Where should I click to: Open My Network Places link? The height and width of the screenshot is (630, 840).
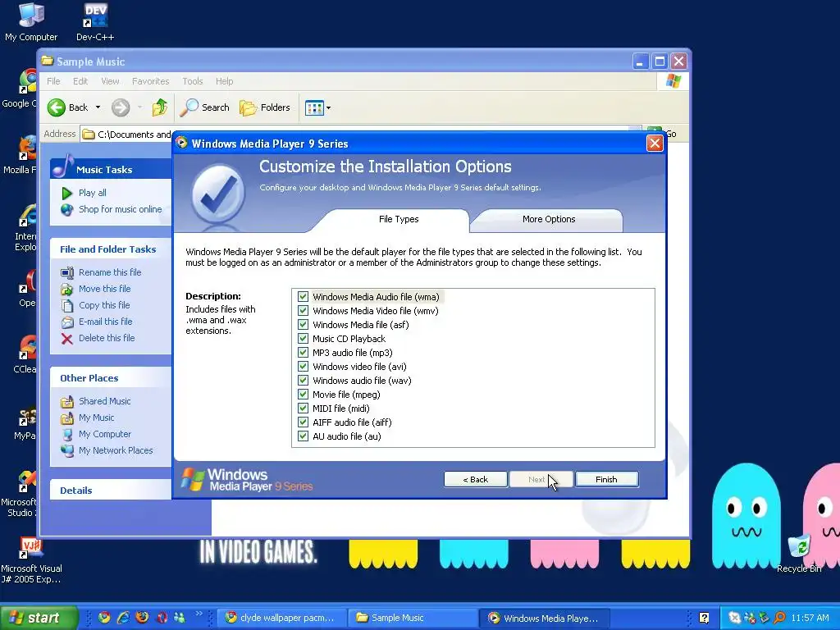116,450
